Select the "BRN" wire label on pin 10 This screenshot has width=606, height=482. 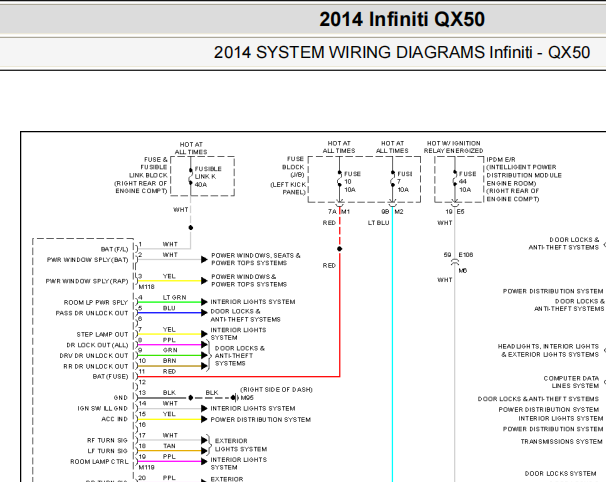coord(170,361)
